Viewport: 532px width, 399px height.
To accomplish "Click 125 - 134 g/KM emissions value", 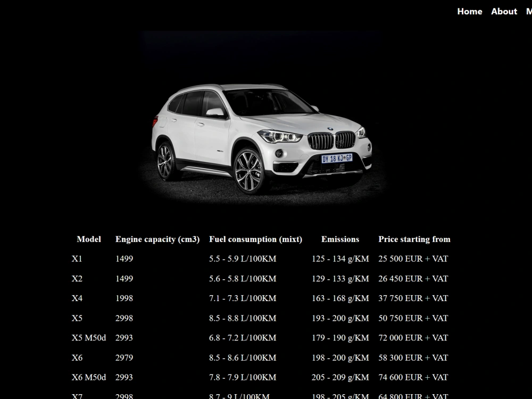I will click(340, 259).
